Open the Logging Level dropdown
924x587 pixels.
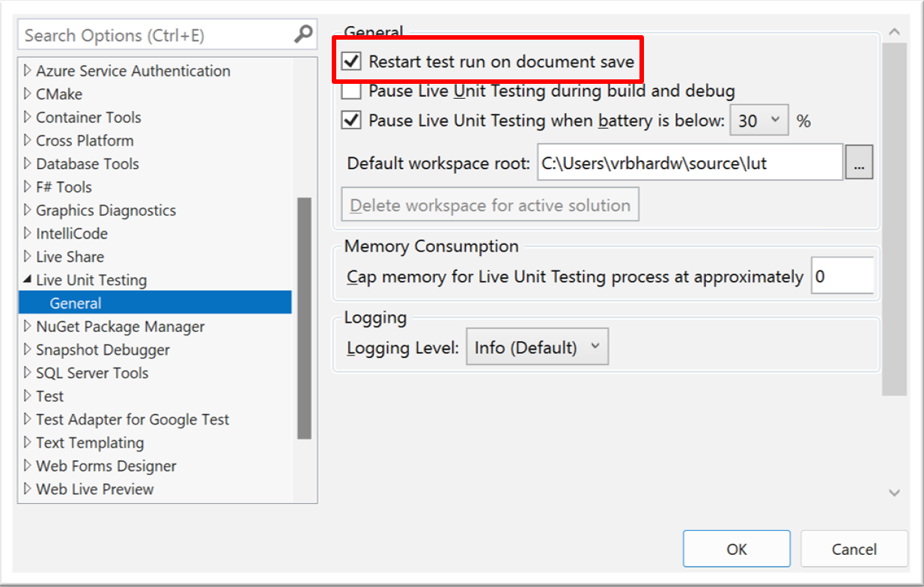pos(537,346)
